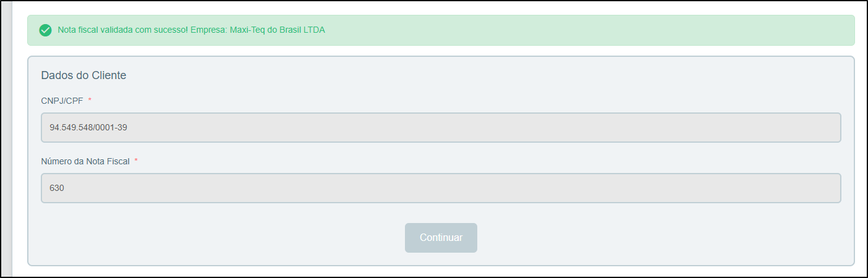The image size is (868, 278).
Task: Click the Número da Nota Fiscal label
Action: click(x=85, y=161)
